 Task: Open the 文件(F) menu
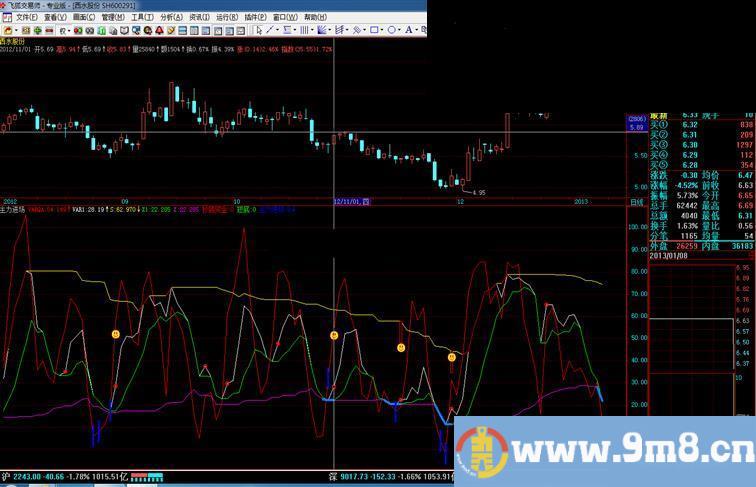(x=27, y=17)
